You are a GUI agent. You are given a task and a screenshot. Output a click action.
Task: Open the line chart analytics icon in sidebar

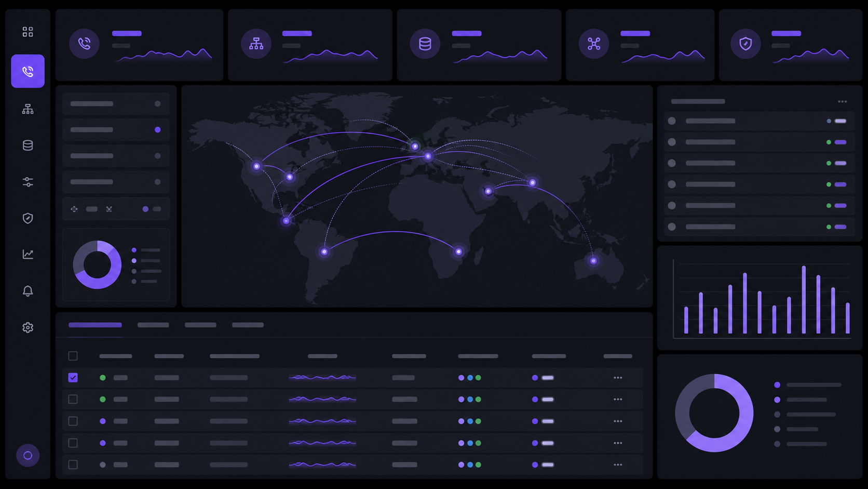point(28,254)
